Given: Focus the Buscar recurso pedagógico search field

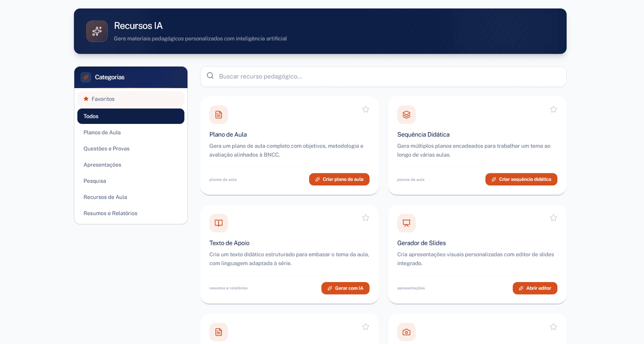Looking at the screenshot, I should 383,76.
